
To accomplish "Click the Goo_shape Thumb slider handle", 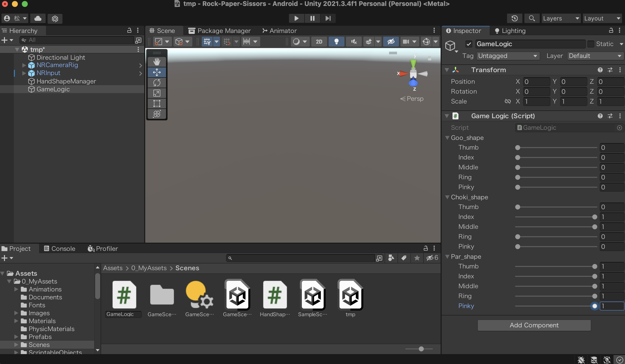I will (518, 148).
